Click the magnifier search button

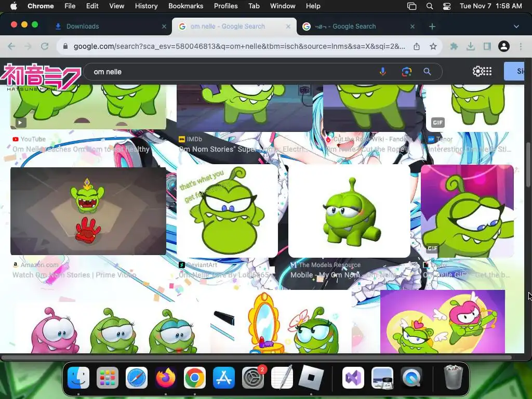[x=427, y=72]
